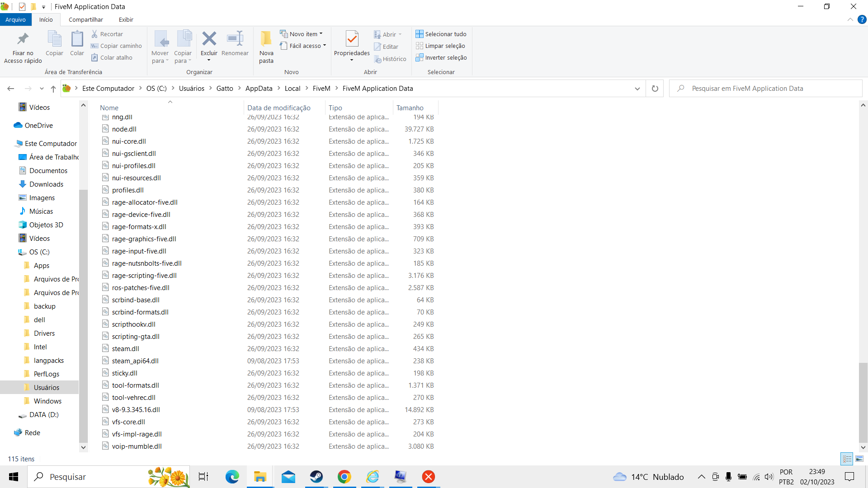Click Editar in the Abrir group
Viewport: 868px width, 488px height.
[386, 47]
